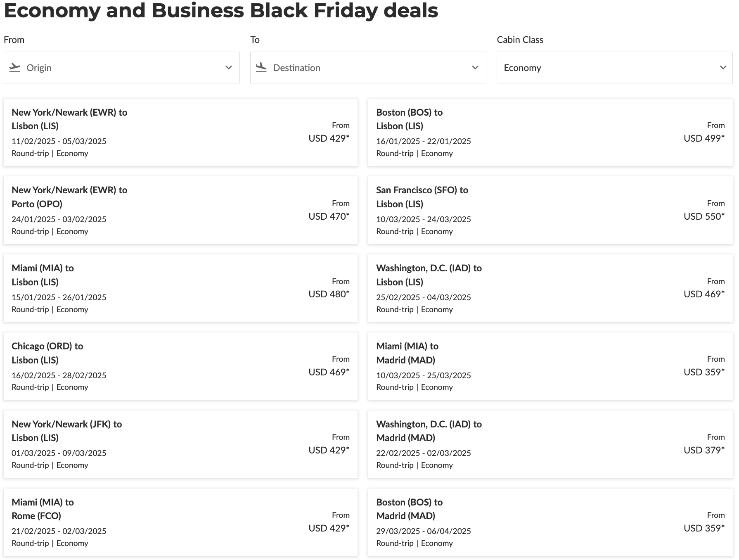Select the Newark to Lisbon USD 429 deal
Viewport: 739px width, 560px height.
pyautogui.click(x=180, y=132)
